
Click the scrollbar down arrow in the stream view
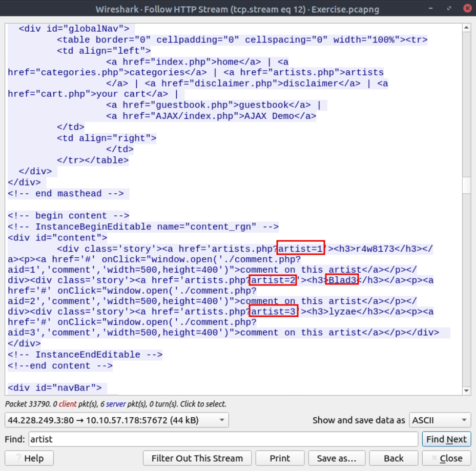(466, 391)
